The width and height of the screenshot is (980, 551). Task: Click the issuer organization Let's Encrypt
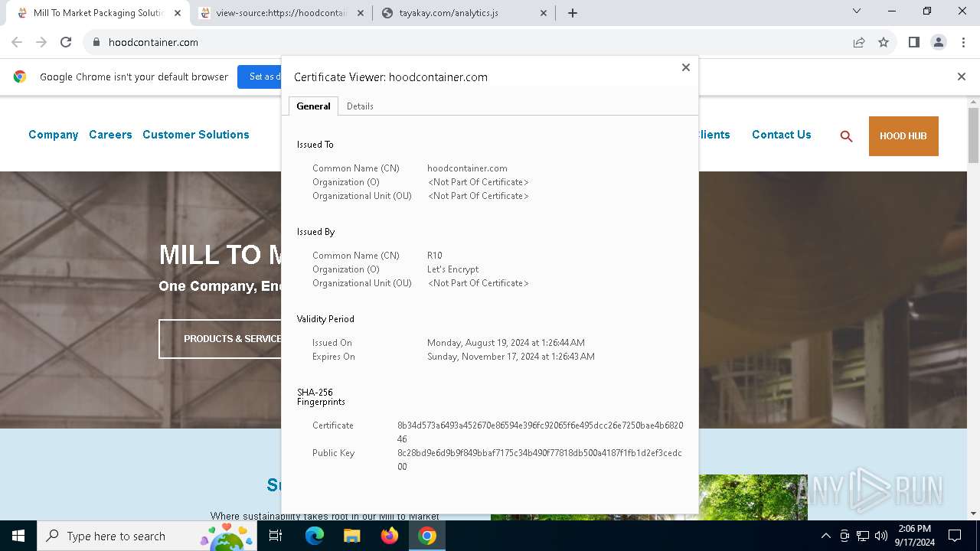[x=453, y=269]
